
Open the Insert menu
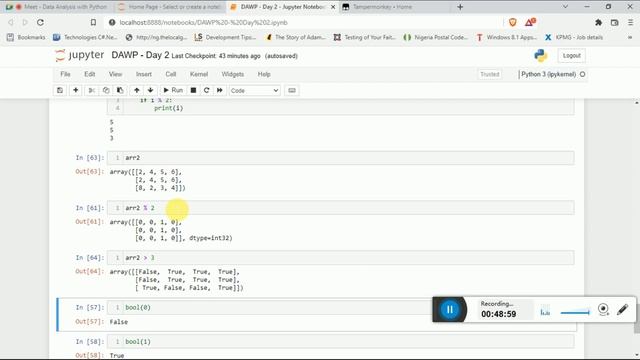(x=144, y=74)
